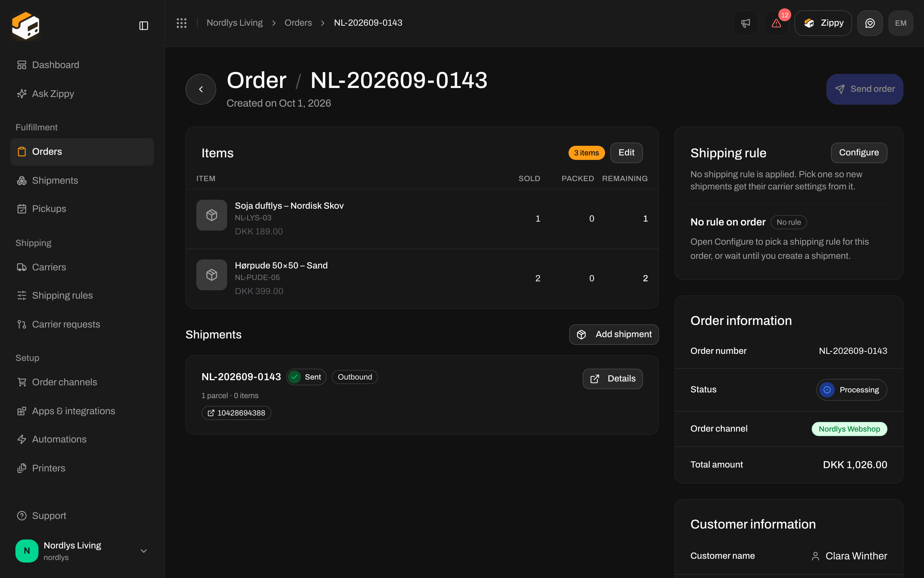Click customer name Clara Winther
Screen dimensions: 924x578
click(x=856, y=556)
